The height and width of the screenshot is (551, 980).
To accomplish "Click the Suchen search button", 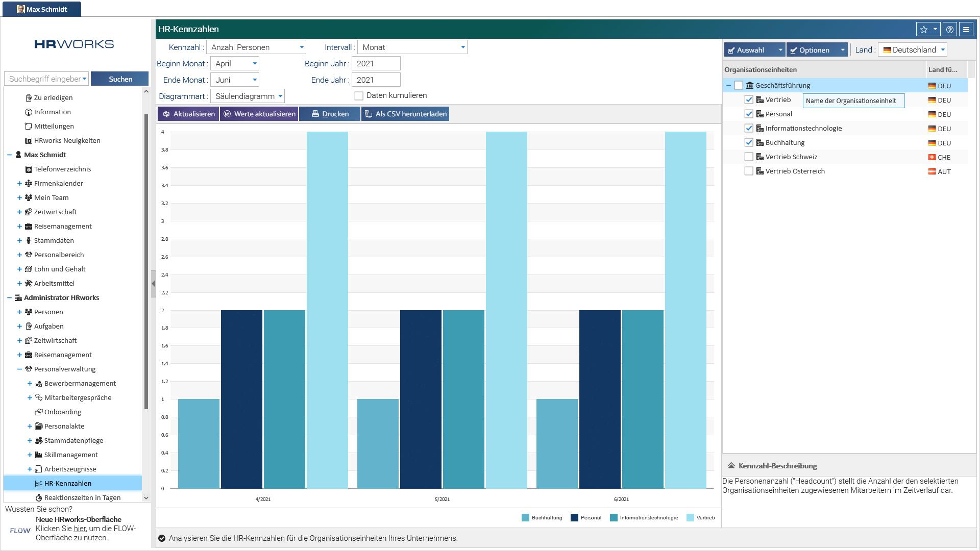I will click(x=120, y=79).
